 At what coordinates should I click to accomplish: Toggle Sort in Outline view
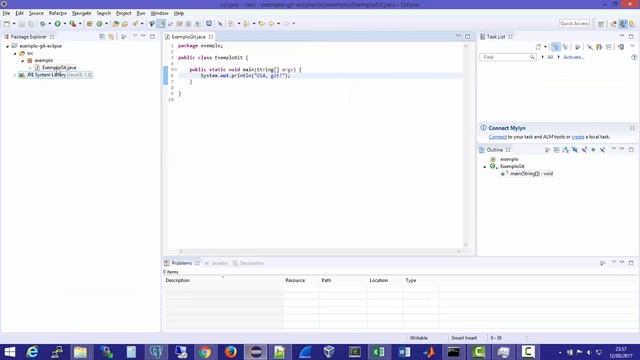[x=565, y=150]
